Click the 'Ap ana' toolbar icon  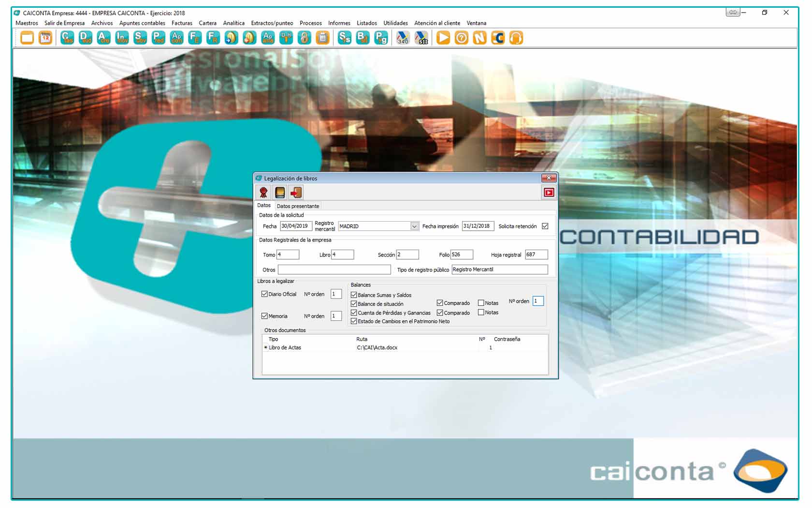[268, 38]
